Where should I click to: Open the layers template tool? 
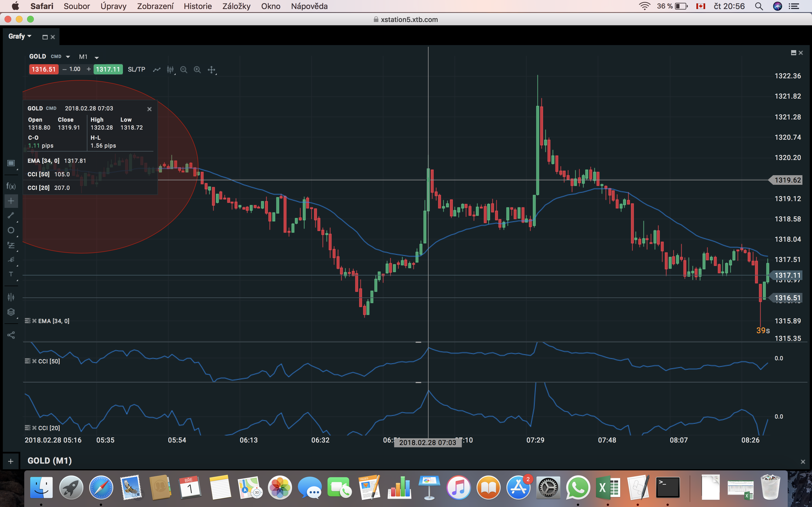[x=11, y=312]
